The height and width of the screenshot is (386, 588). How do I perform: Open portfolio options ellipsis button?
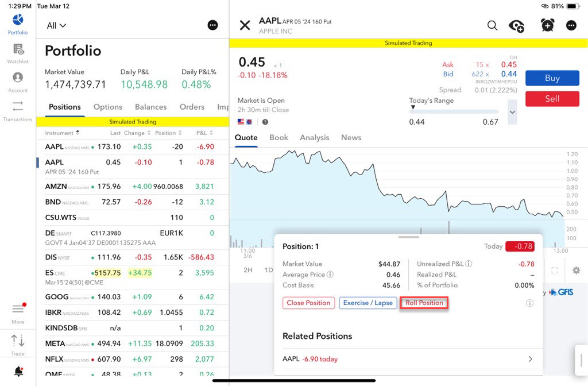[212, 25]
